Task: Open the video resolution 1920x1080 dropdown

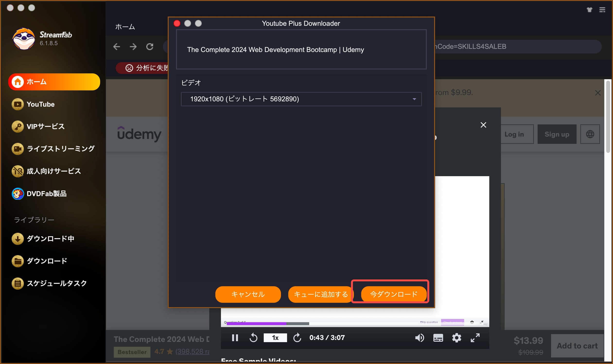Action: click(x=301, y=99)
